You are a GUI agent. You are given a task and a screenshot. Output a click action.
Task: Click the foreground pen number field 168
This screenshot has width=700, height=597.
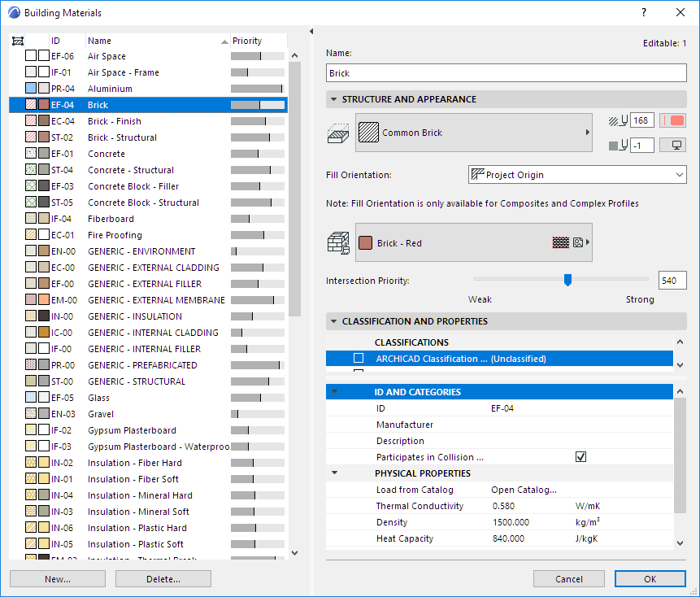[642, 120]
